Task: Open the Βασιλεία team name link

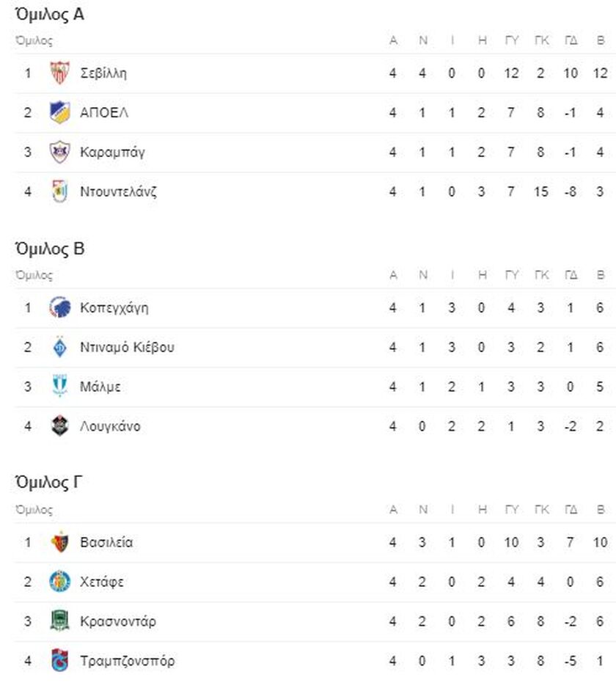Action: 106,542
